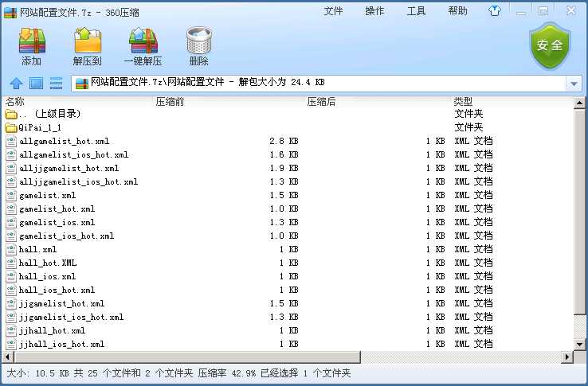The height and width of the screenshot is (386, 588).
Task: Switch to list detail view mode
Action: click(56, 83)
